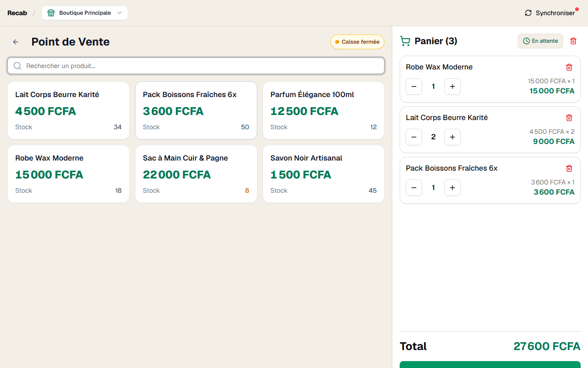
Task: Click the store icon beside Boutique Principale
Action: [x=51, y=13]
